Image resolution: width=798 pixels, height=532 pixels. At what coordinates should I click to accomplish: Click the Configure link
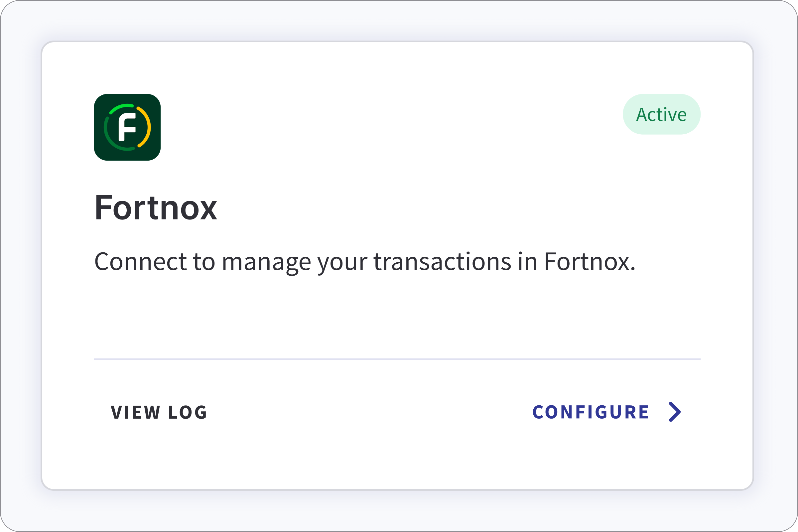pyautogui.click(x=591, y=412)
